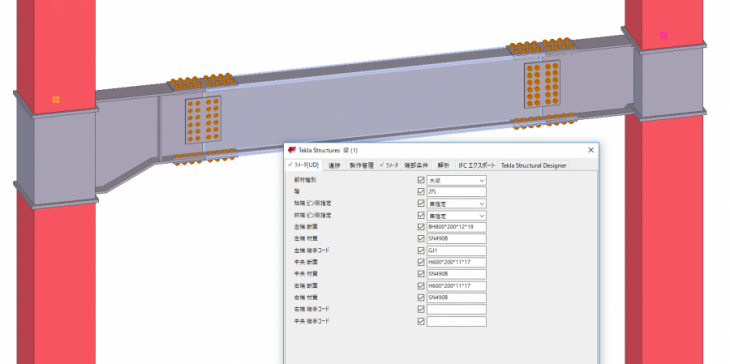
Task: Open the 大梁 member type dropdown
Action: 457,180
